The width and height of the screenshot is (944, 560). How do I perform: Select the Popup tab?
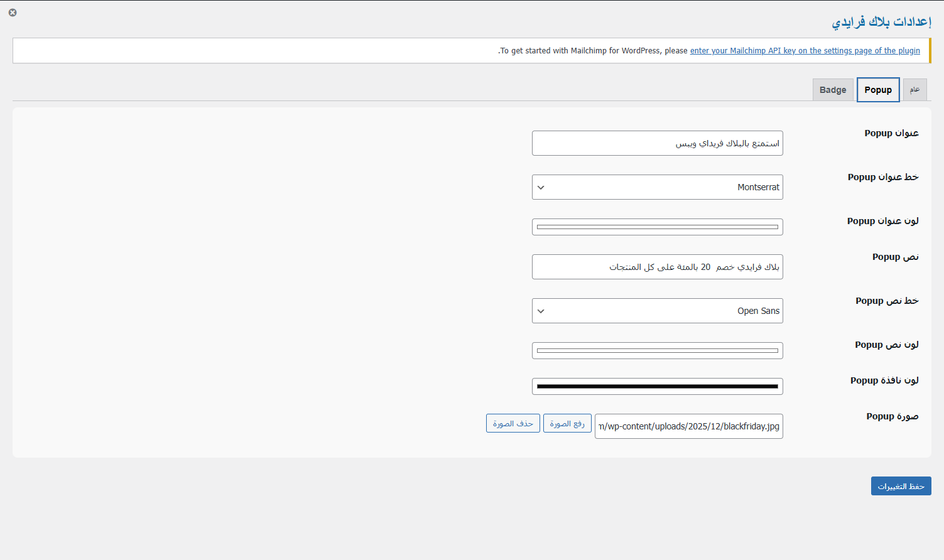[878, 90]
